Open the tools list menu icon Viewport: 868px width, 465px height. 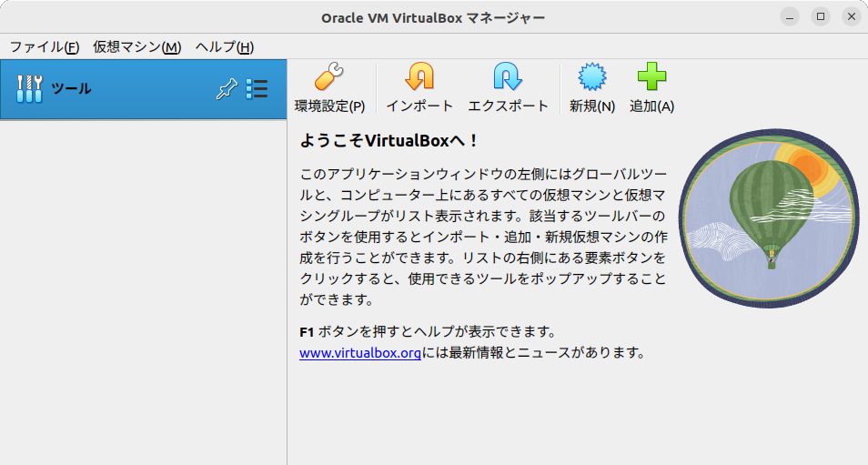pos(257,88)
